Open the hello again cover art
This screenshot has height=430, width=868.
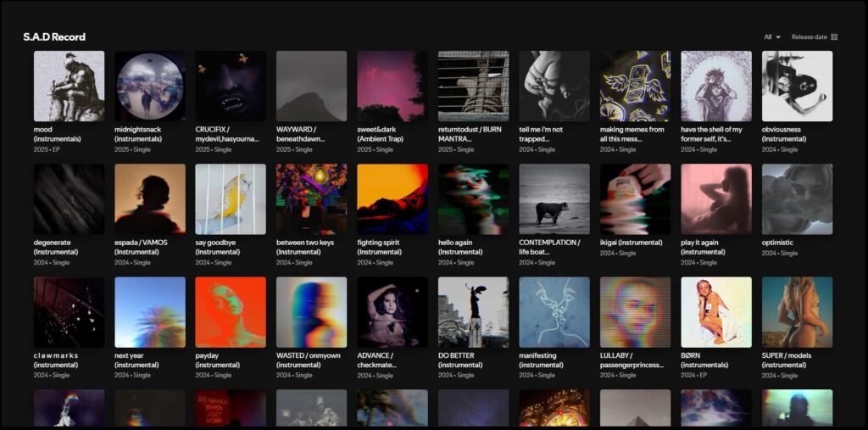(x=473, y=199)
